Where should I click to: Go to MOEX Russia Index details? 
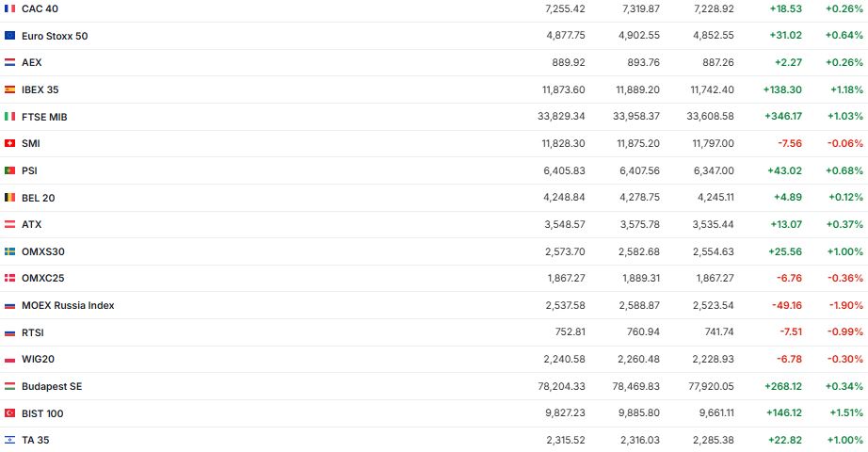(68, 305)
